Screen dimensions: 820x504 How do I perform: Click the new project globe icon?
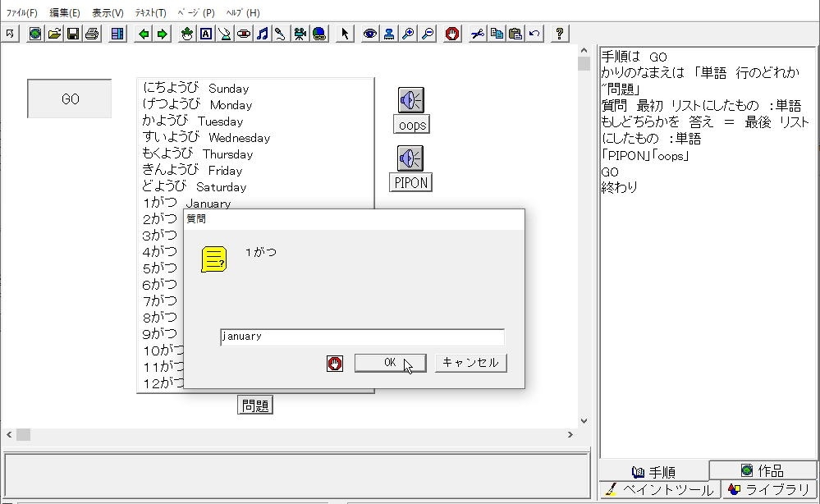[35, 34]
